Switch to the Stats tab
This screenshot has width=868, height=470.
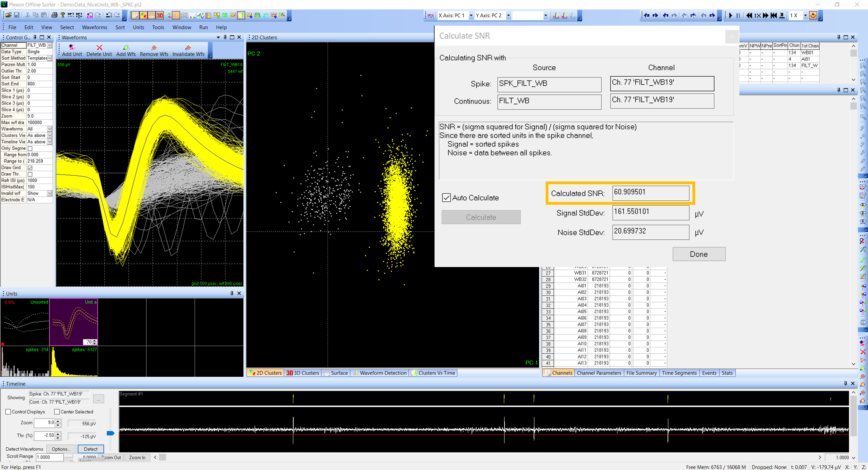pyautogui.click(x=727, y=373)
